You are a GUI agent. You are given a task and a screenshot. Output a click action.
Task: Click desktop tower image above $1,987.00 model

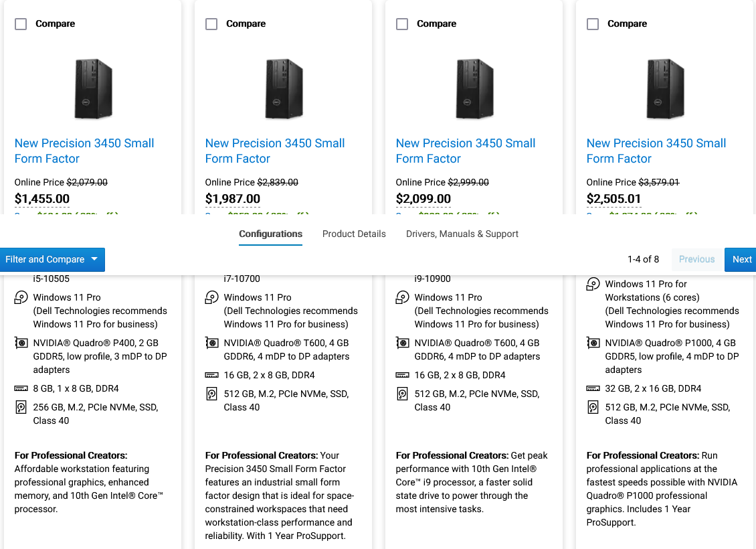pyautogui.click(x=284, y=89)
